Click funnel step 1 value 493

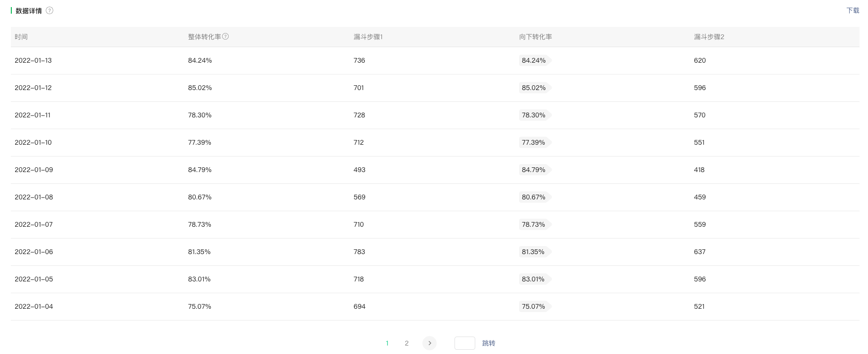(x=359, y=170)
